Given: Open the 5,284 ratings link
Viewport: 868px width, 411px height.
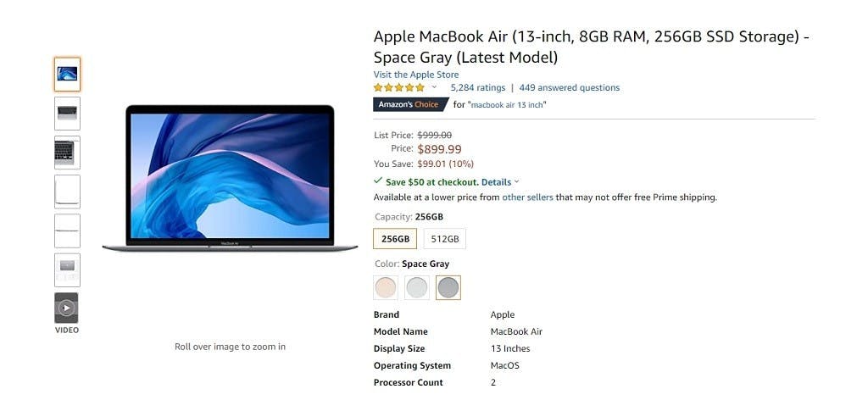Looking at the screenshot, I should pyautogui.click(x=478, y=87).
